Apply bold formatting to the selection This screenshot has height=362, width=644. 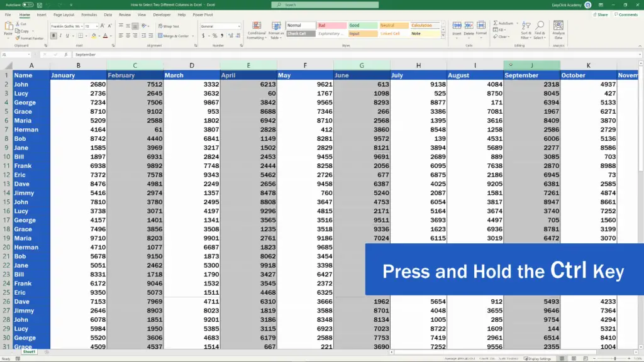(53, 36)
